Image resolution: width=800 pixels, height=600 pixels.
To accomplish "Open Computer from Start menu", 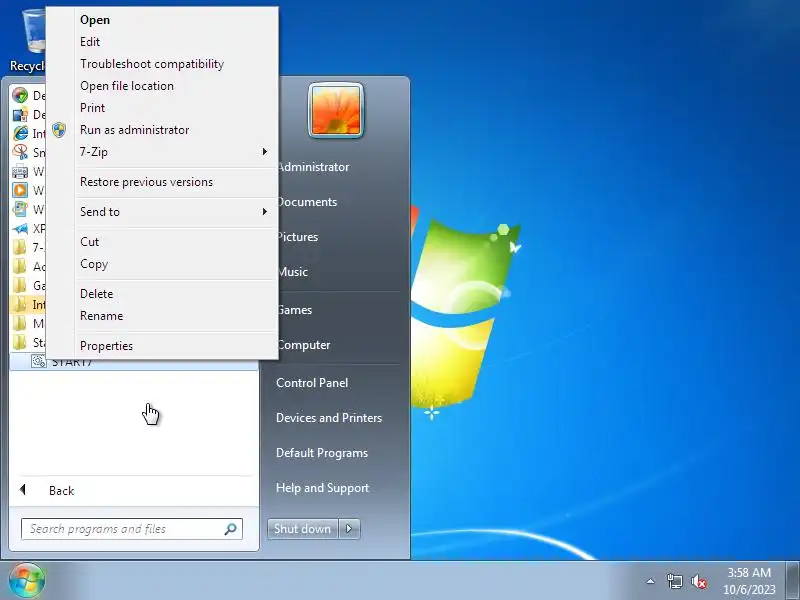I will (305, 345).
